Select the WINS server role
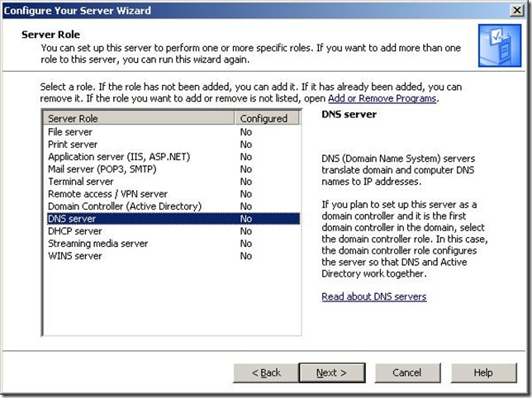532x398 pixels. (x=74, y=256)
